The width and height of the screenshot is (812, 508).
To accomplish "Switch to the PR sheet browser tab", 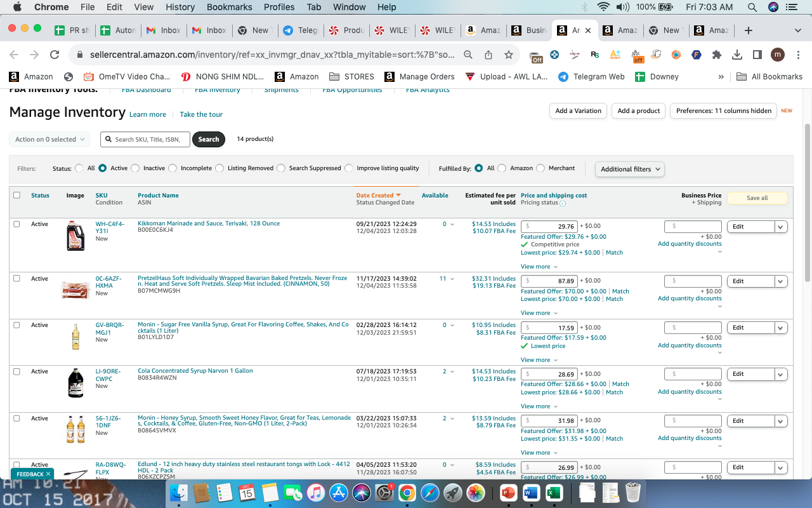I will coord(72,30).
